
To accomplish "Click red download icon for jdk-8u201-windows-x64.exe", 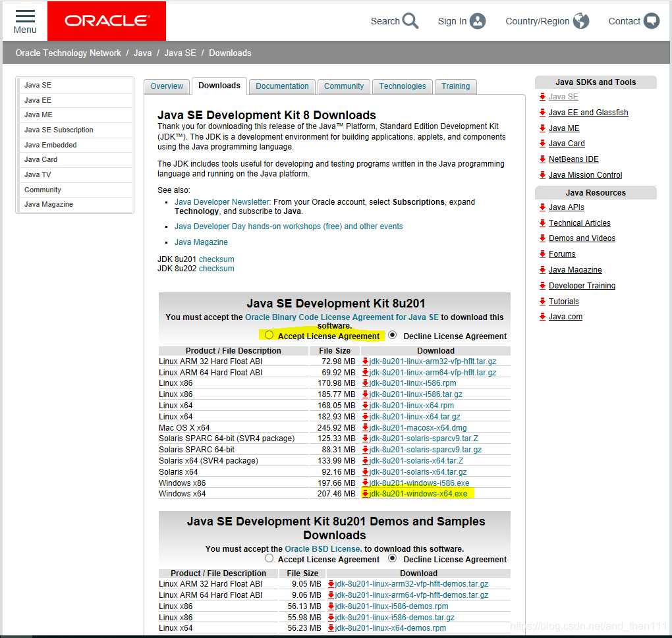I will tap(365, 494).
